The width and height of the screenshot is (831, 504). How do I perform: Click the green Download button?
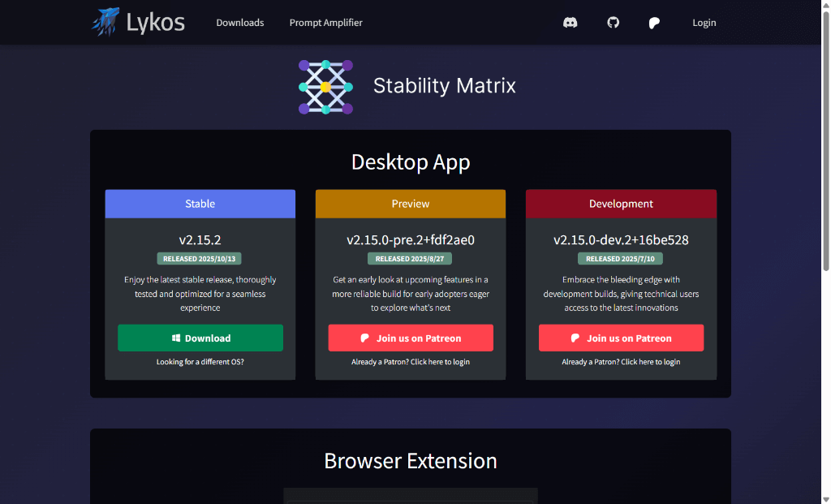[x=200, y=338]
